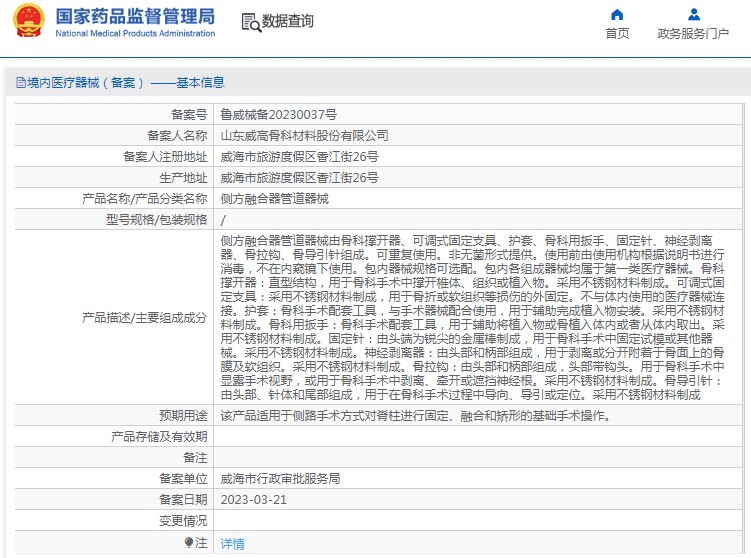Open the 详情 link
This screenshot has height=558, width=751.
pyautogui.click(x=232, y=544)
